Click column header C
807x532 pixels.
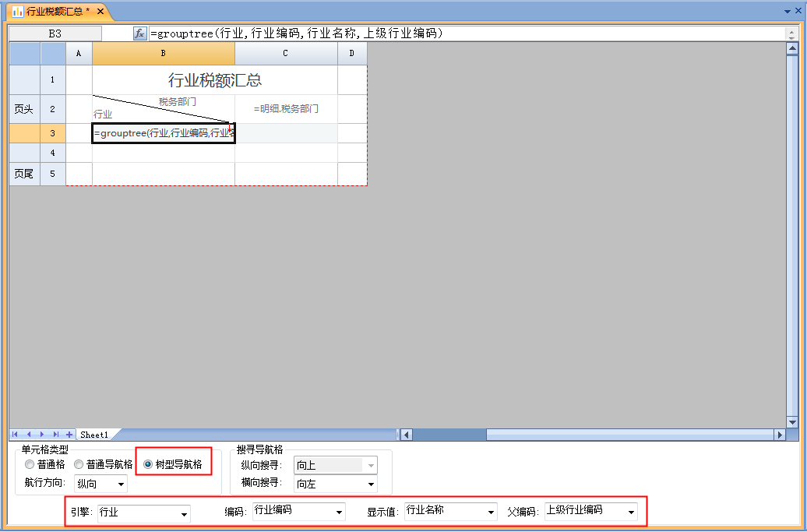[286, 53]
